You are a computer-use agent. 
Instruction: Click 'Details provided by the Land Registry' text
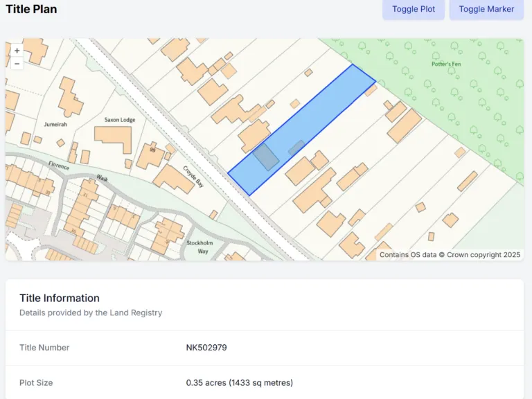point(91,312)
